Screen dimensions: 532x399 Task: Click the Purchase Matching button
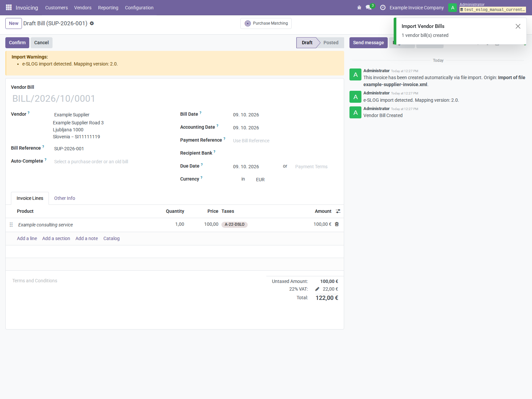(266, 23)
